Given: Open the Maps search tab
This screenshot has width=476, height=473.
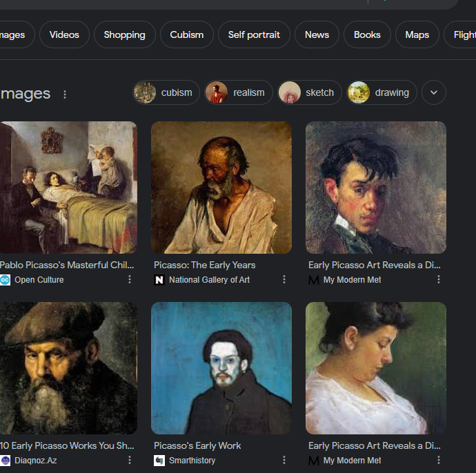Looking at the screenshot, I should point(417,34).
